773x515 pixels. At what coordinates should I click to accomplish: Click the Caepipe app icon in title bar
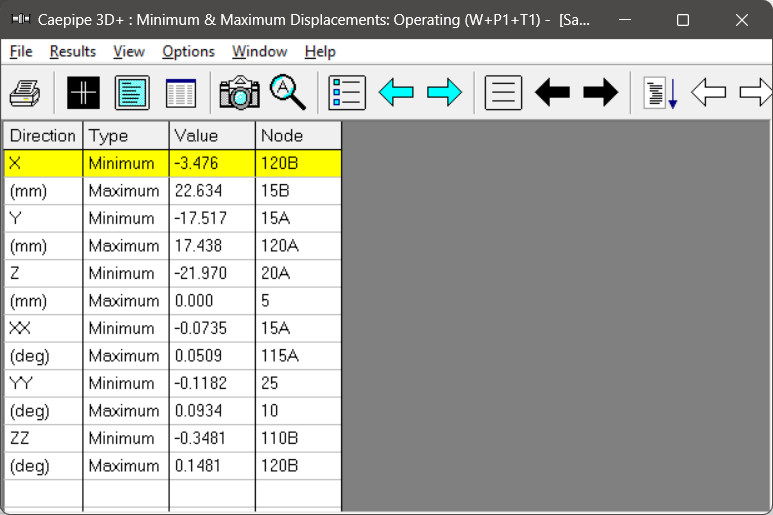tap(21, 20)
